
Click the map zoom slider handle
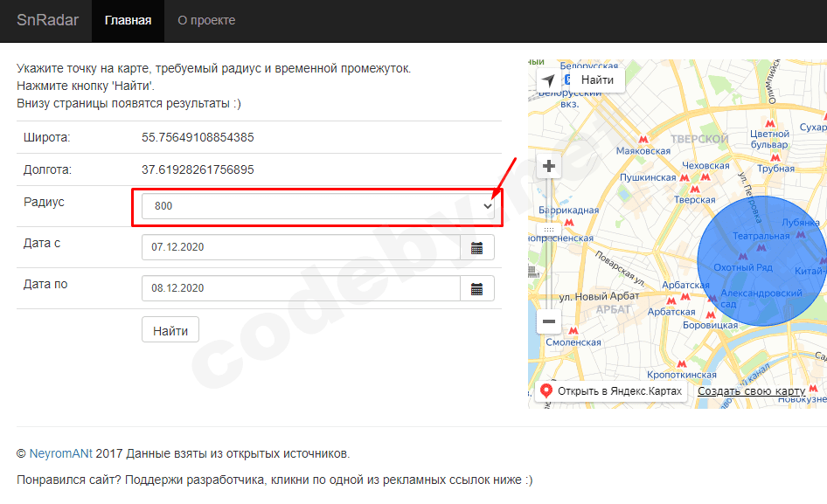click(x=548, y=230)
